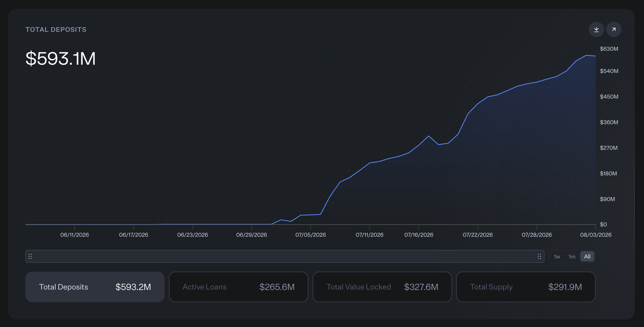Viewport: 644px width, 327px height.
Task: Select the 1w time range
Action: [x=557, y=257]
